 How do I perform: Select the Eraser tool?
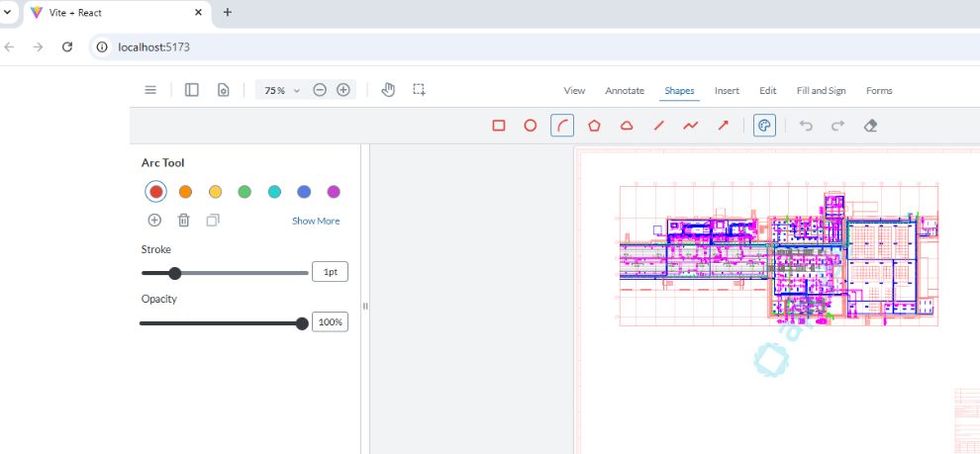coord(870,126)
